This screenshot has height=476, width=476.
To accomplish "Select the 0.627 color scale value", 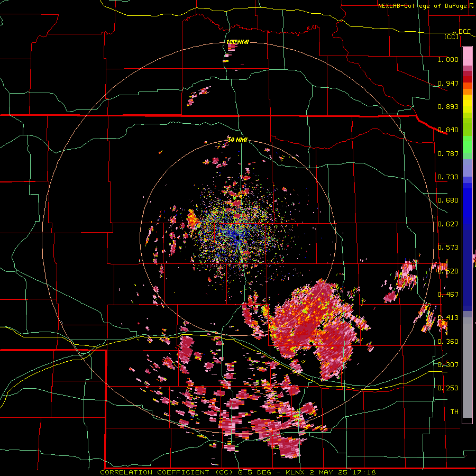I will tap(448, 224).
